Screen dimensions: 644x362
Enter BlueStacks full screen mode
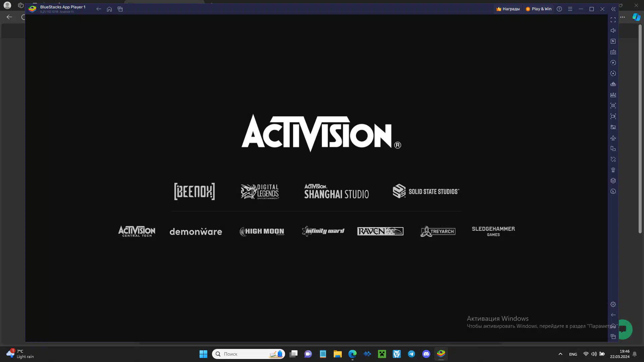(613, 20)
